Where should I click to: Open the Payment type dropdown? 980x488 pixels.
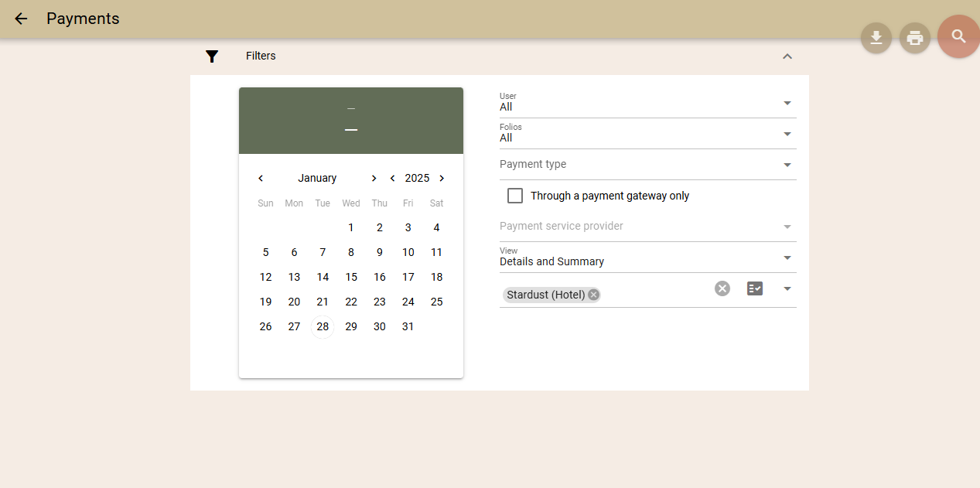[x=648, y=165]
